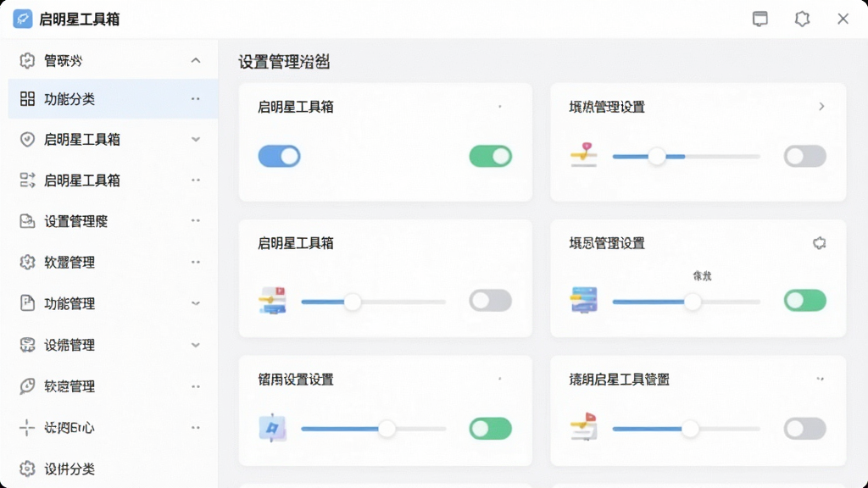868x488 pixels.
Task: Click the gear icon of 设 分类 item
Action: pyautogui.click(x=27, y=469)
